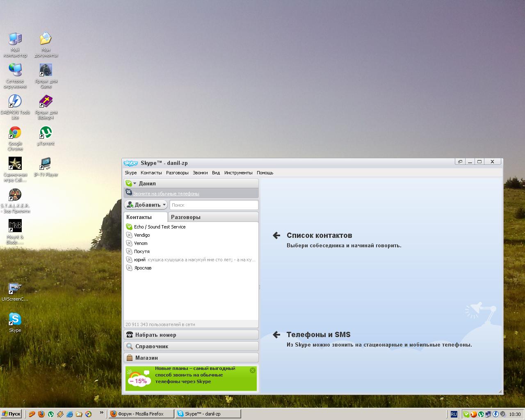Switch to the Разговоры tab

213,217
